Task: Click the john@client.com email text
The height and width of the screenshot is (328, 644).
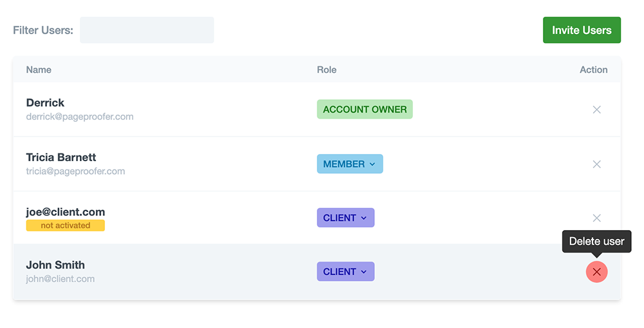Action: [x=61, y=279]
